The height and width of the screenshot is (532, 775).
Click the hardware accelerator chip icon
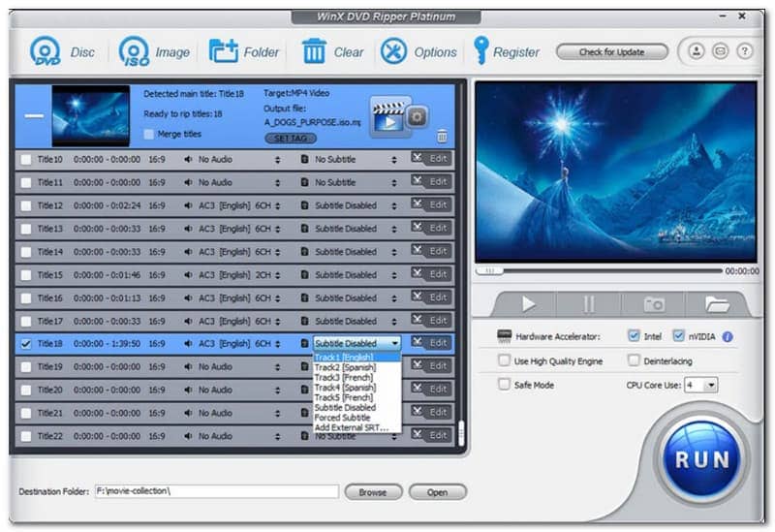504,336
